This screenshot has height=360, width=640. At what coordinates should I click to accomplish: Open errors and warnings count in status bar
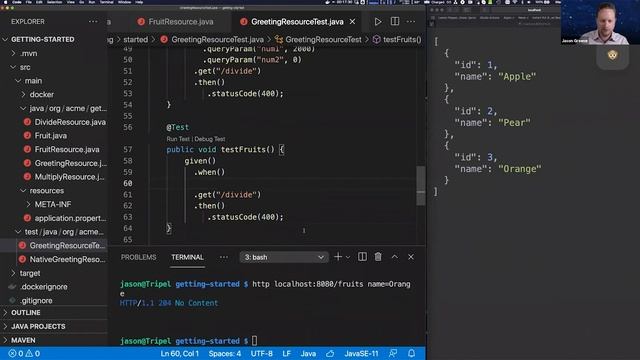(24, 353)
